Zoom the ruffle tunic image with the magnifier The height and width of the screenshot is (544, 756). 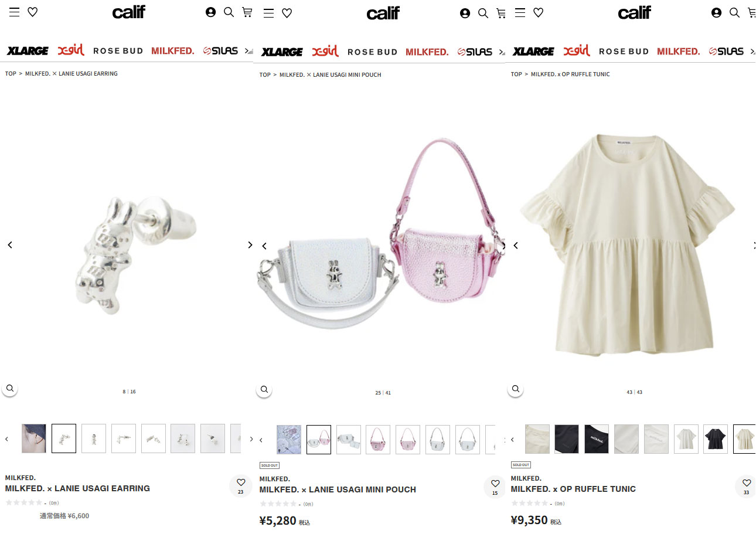click(x=516, y=389)
